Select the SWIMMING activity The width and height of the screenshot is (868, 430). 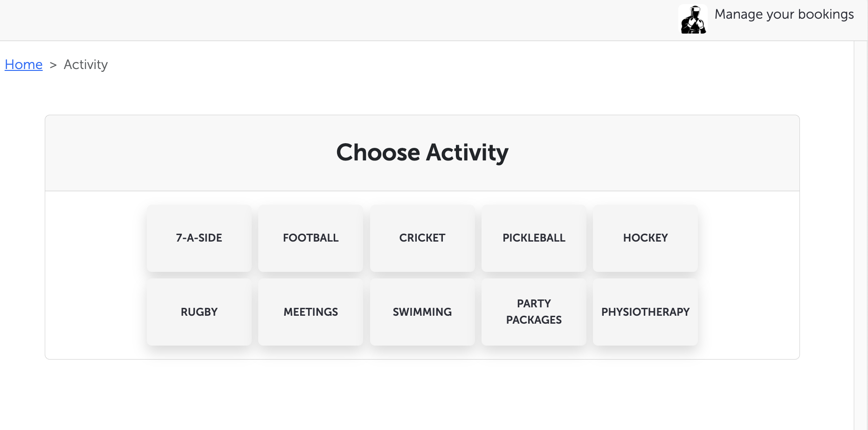click(x=422, y=312)
